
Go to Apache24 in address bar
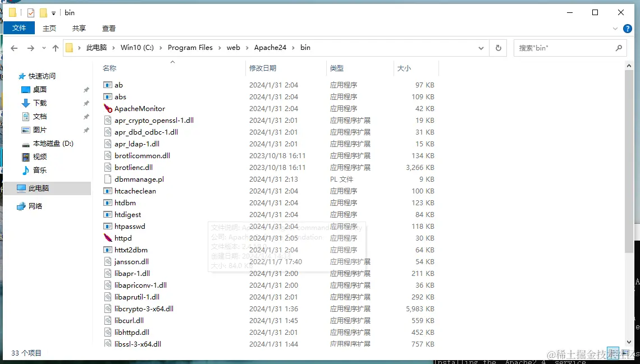point(270,48)
